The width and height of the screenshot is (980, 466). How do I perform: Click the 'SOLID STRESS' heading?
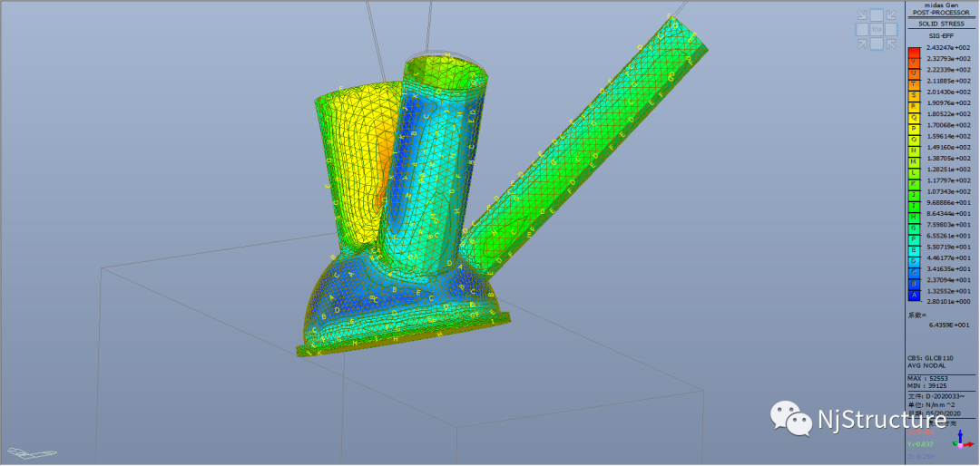(x=941, y=24)
